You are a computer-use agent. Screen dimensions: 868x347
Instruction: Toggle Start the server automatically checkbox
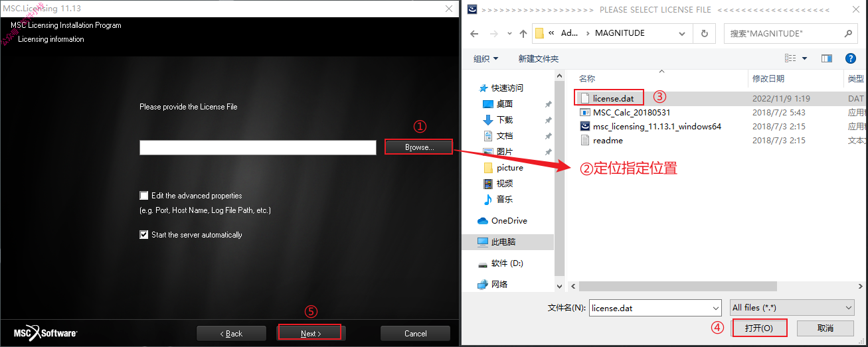pos(144,235)
